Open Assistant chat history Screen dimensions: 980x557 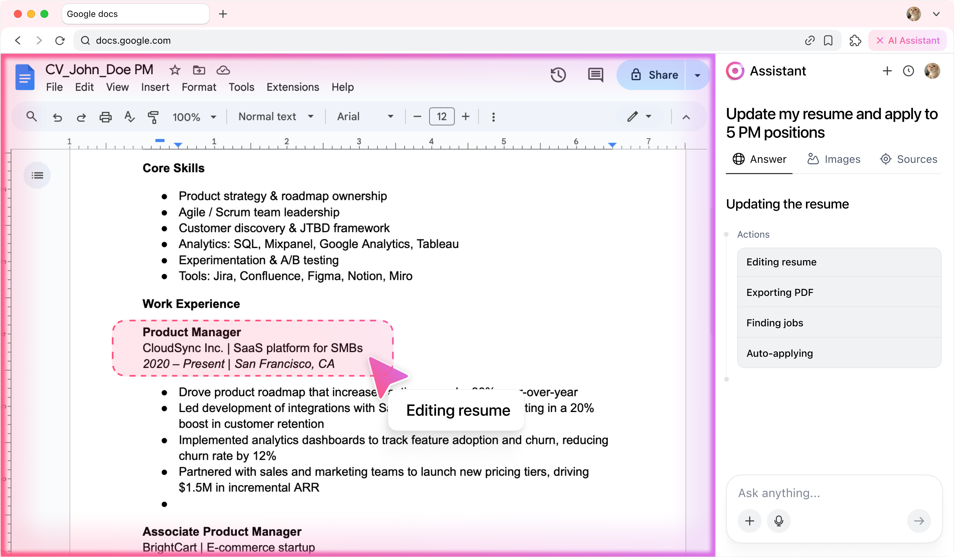[908, 71]
